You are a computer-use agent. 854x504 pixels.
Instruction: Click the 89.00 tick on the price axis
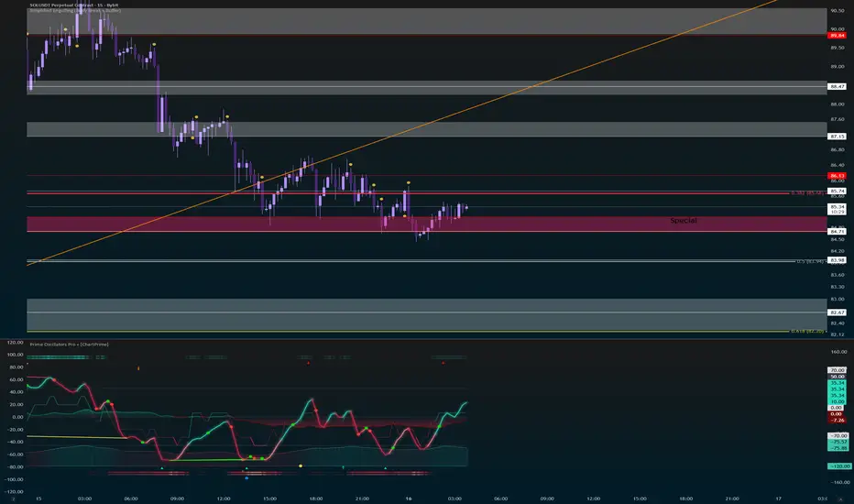[838, 67]
